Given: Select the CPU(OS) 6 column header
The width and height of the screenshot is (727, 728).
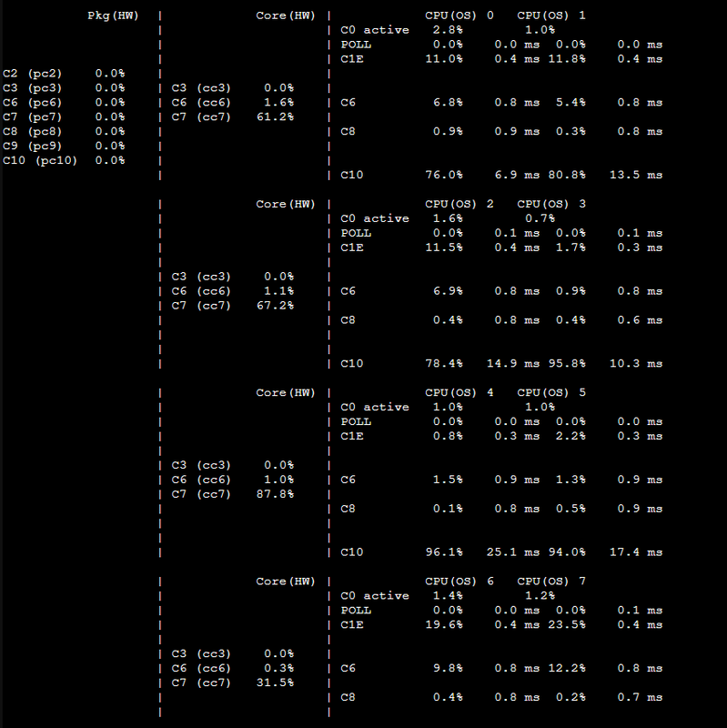Looking at the screenshot, I should (x=459, y=581).
